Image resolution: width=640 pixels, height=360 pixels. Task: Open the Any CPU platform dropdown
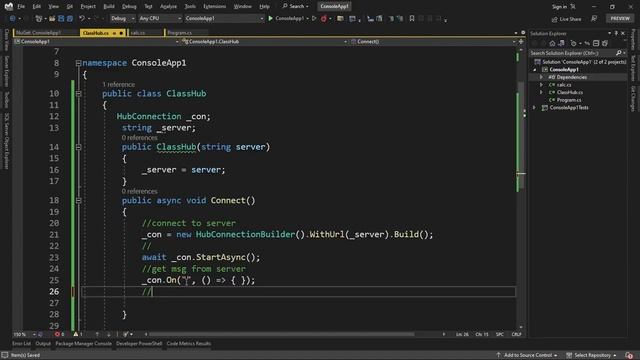160,18
